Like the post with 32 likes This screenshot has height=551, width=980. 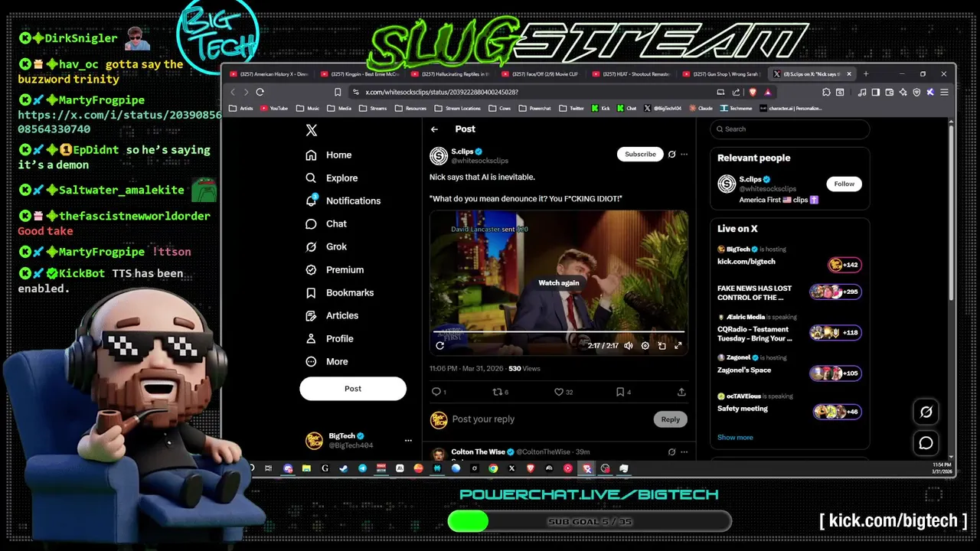point(563,392)
